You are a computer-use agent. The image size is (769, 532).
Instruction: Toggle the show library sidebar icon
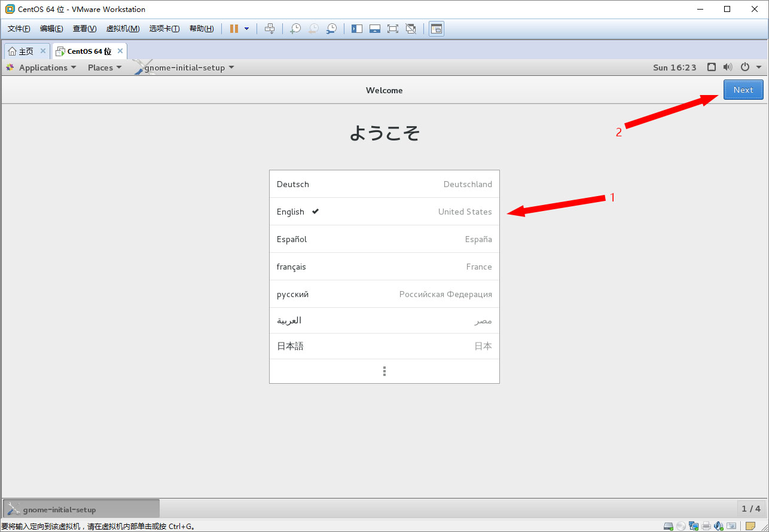[357, 29]
